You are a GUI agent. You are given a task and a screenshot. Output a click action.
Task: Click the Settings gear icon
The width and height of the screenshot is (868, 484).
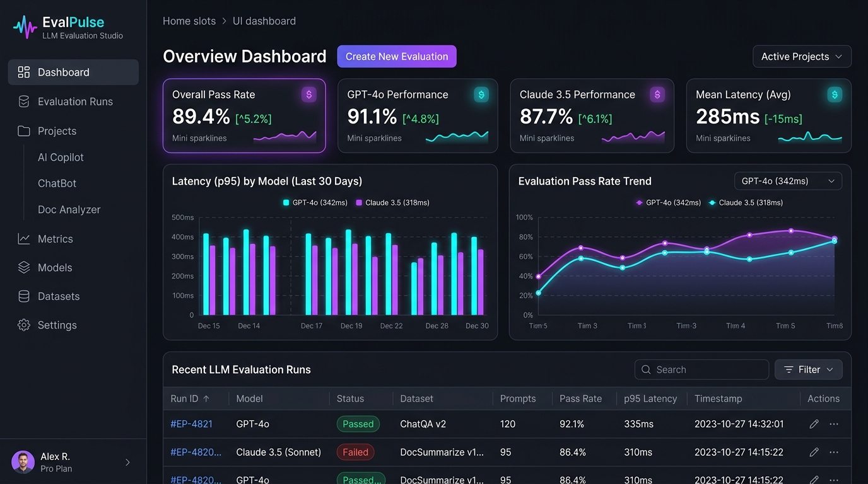pos(24,325)
